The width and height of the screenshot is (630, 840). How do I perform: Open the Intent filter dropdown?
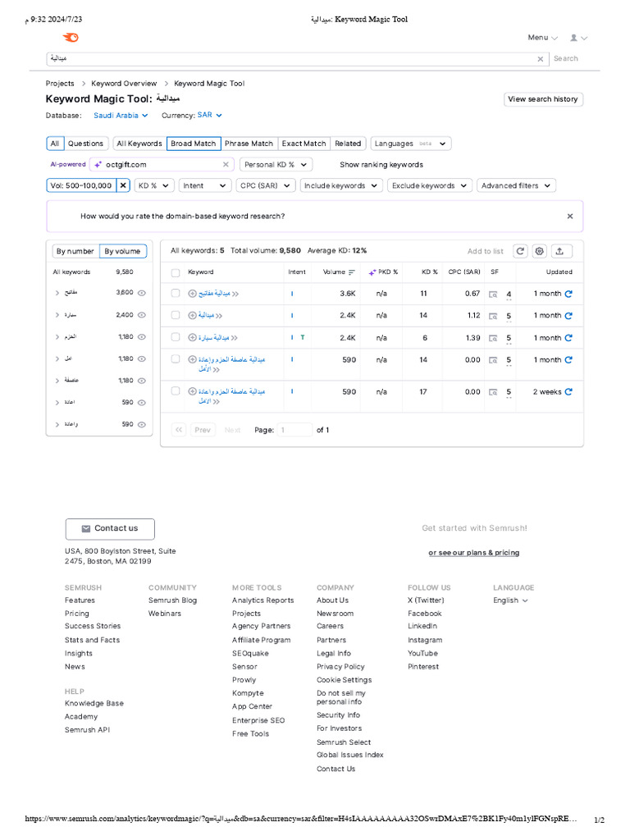pyautogui.click(x=204, y=185)
